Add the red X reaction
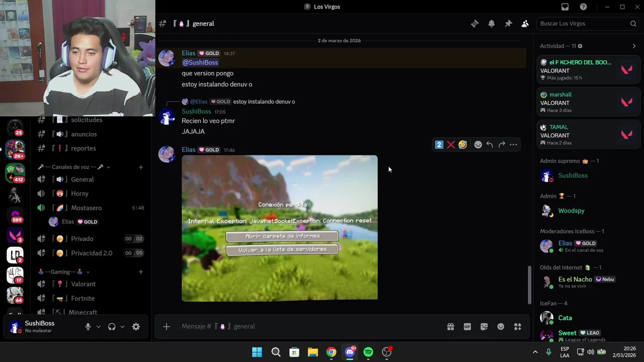 (451, 145)
